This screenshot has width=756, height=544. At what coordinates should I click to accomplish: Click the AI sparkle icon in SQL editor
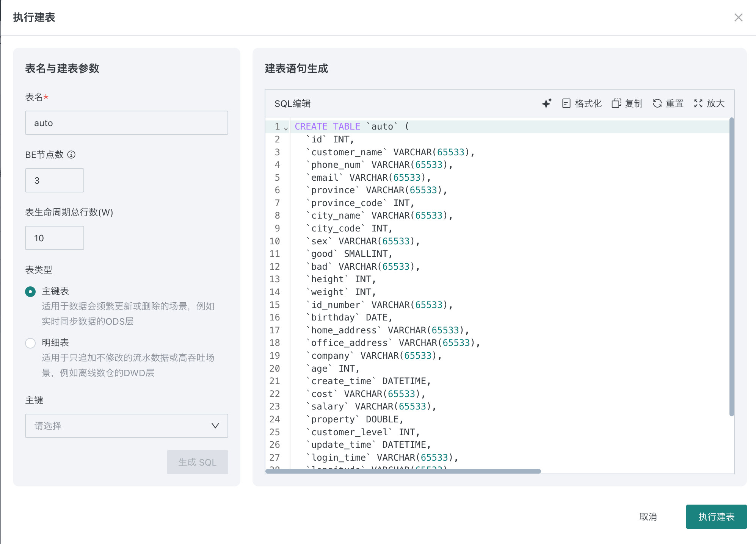point(546,103)
